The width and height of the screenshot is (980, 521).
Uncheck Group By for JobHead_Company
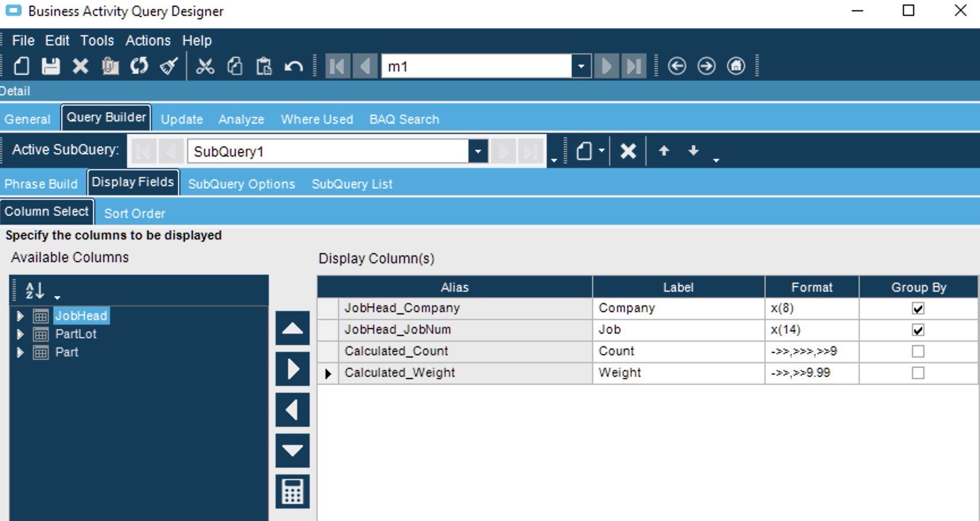918,308
